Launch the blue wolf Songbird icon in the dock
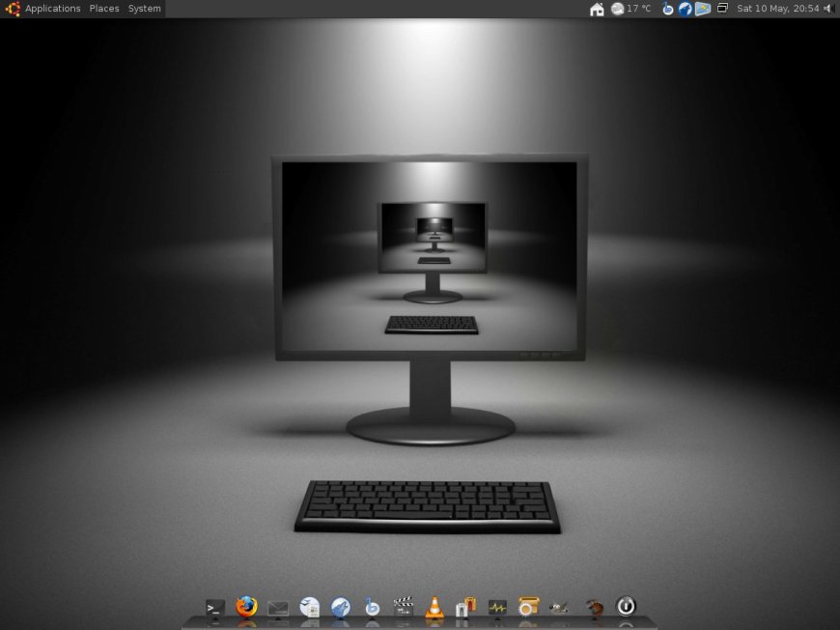 pos(340,607)
